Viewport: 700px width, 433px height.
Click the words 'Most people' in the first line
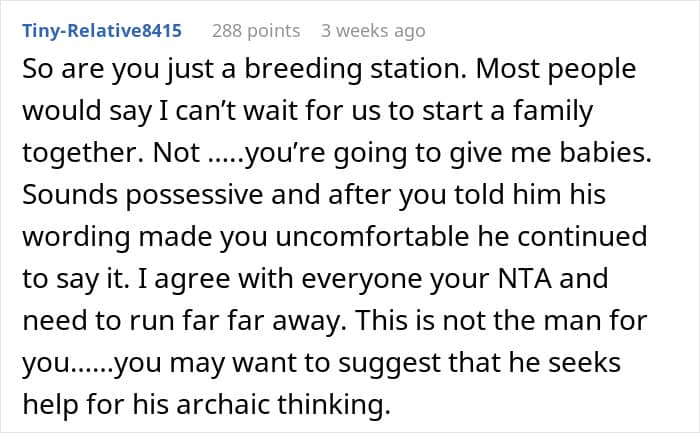click(556, 69)
